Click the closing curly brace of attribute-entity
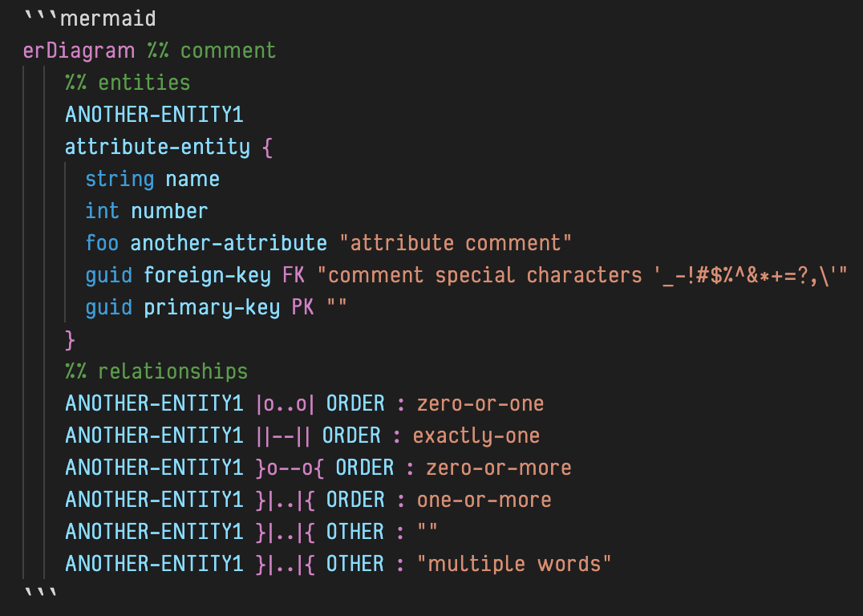The image size is (863, 616). [70, 339]
